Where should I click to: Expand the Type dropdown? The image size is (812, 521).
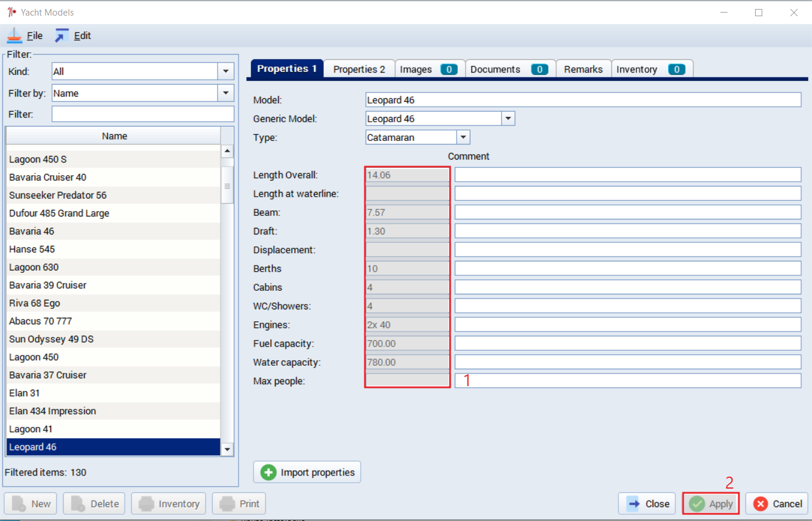point(463,137)
